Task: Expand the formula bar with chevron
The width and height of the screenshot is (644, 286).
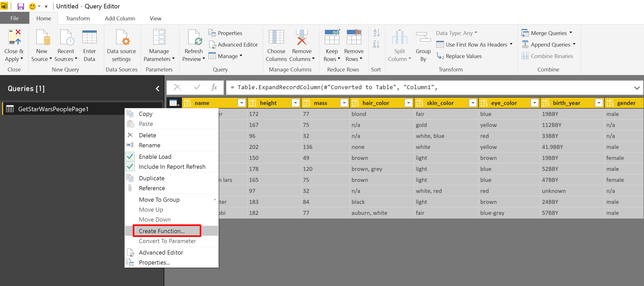Action: (x=637, y=88)
